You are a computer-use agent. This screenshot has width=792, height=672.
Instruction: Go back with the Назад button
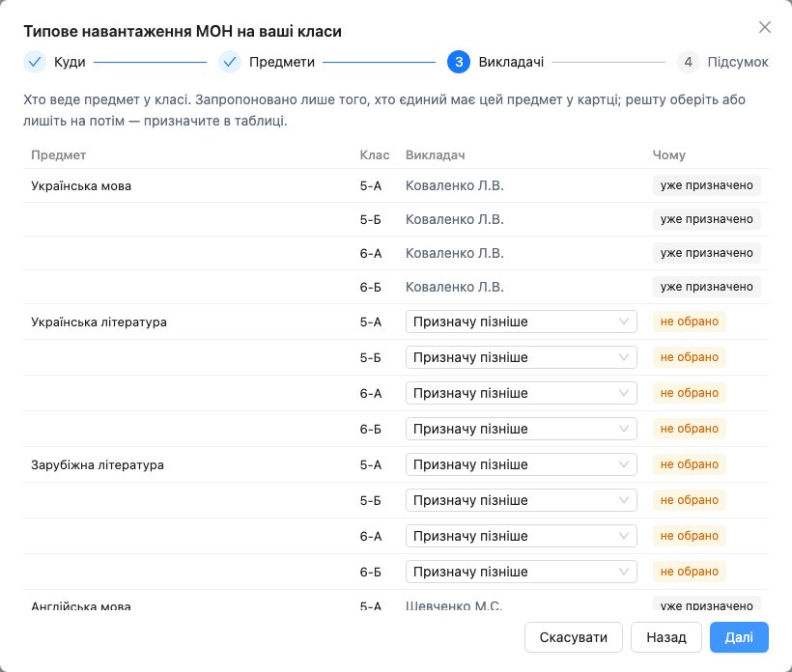point(666,637)
